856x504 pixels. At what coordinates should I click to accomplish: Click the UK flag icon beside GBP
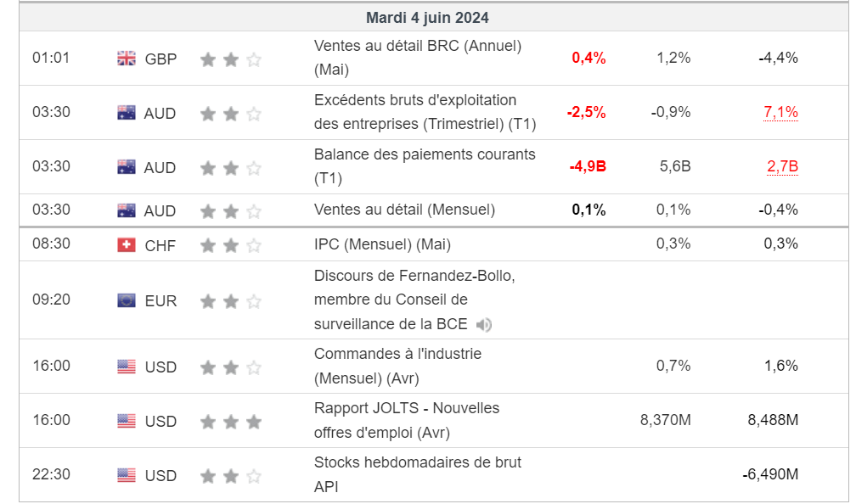126,59
